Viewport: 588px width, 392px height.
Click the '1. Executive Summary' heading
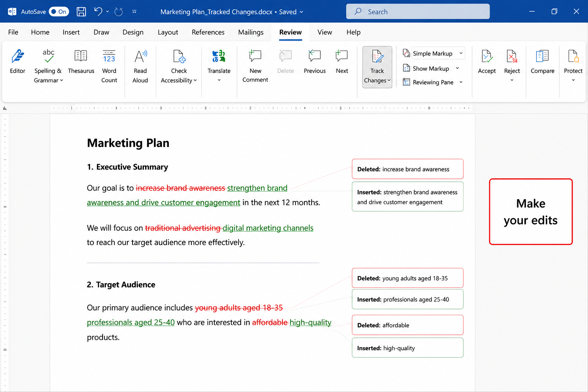click(127, 167)
